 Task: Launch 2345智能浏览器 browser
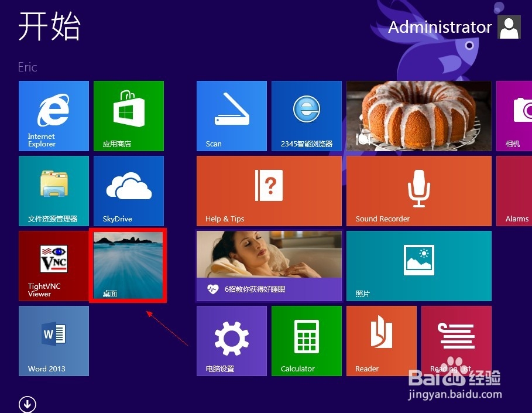coord(306,115)
